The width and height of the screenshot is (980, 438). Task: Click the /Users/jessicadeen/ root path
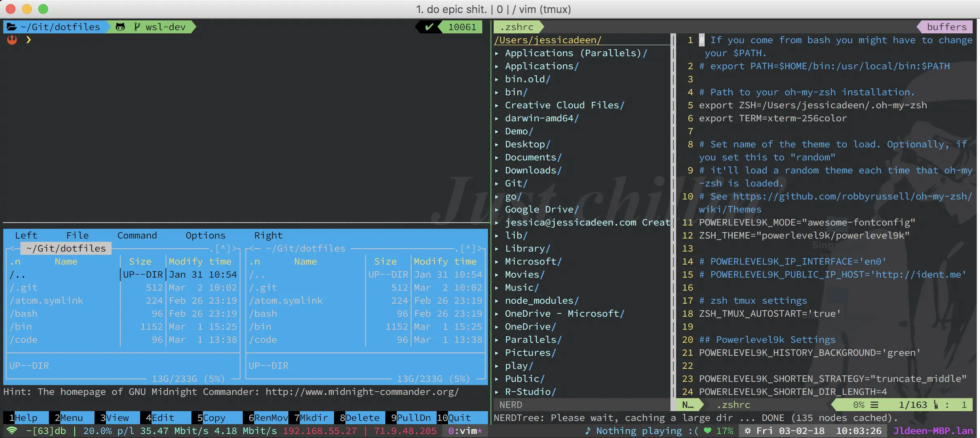[x=548, y=40]
